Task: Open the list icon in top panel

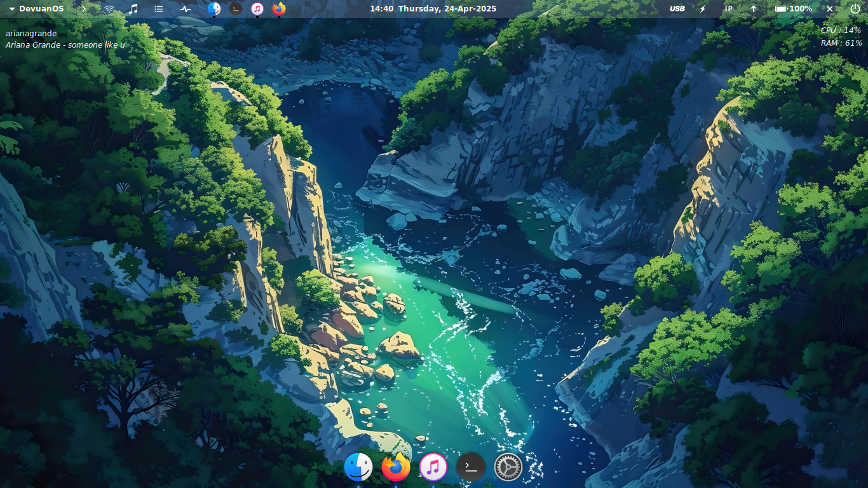Action: (x=159, y=9)
